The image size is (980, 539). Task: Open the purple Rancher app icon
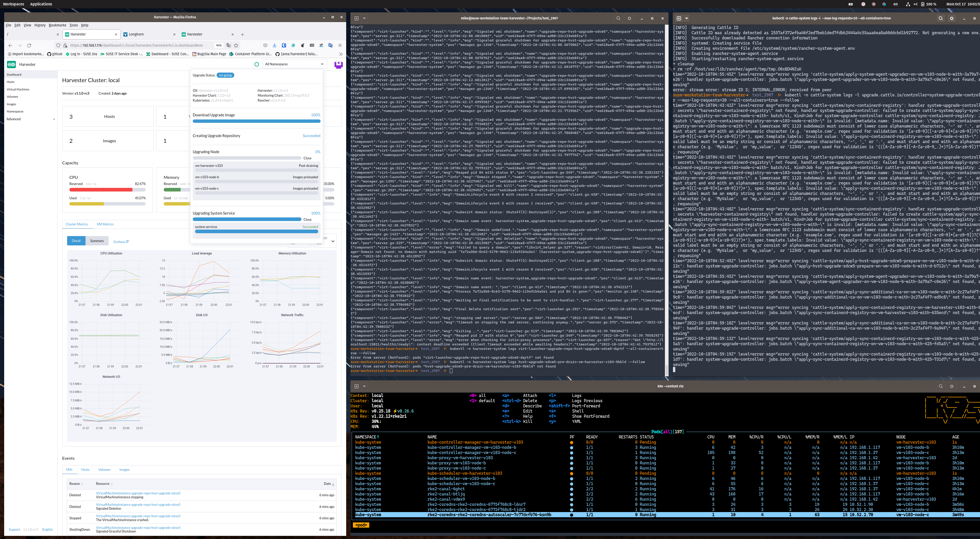pyautogui.click(x=338, y=65)
